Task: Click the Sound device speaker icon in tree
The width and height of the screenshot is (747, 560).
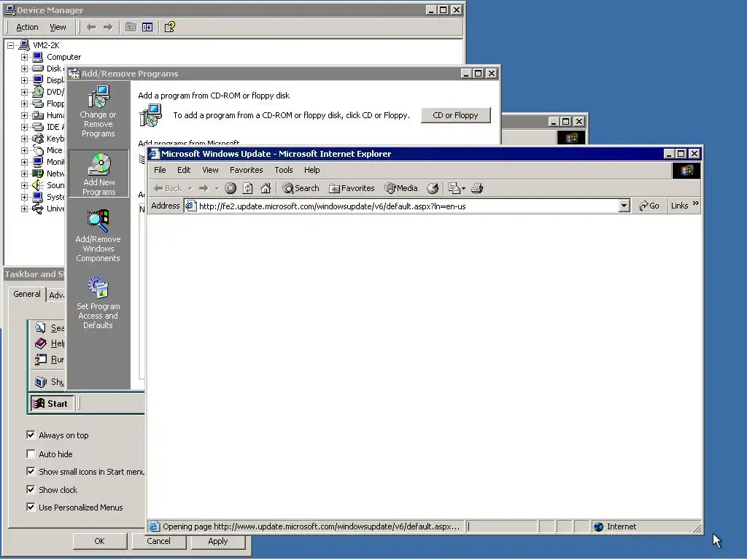Action: coord(38,185)
